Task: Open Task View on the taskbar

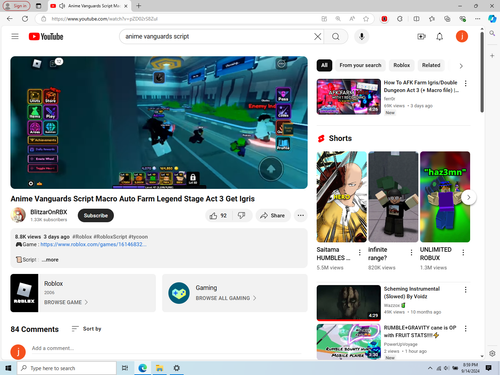Action: [125, 368]
